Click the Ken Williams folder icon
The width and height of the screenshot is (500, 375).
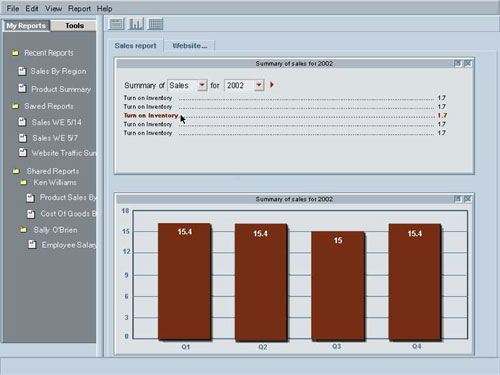(23, 182)
